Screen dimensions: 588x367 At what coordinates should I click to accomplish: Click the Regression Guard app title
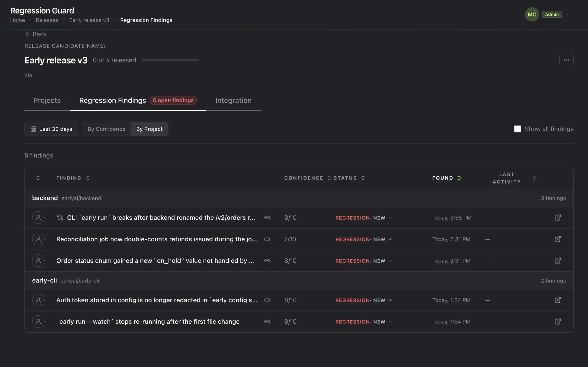click(42, 11)
